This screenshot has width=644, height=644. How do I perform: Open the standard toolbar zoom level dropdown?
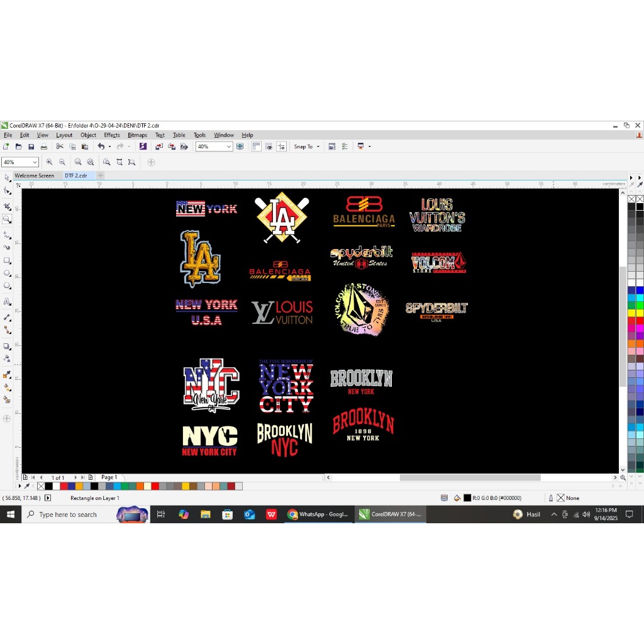tap(229, 146)
